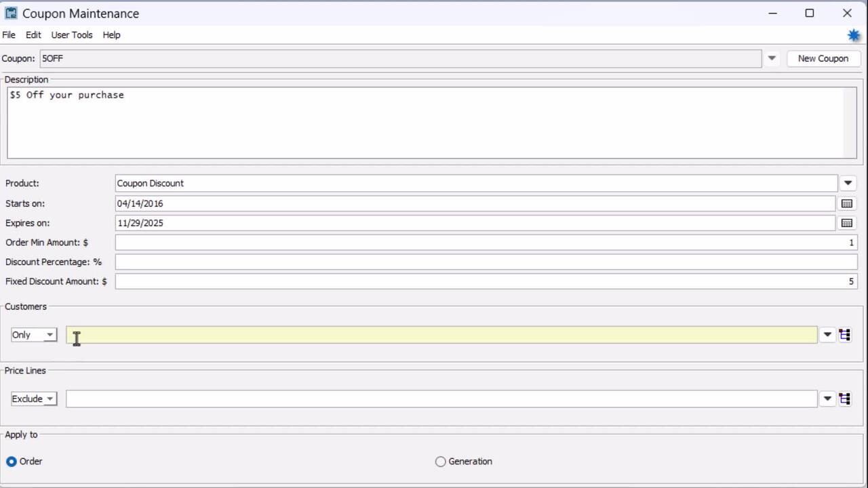Open the User Tools menu

(x=72, y=35)
